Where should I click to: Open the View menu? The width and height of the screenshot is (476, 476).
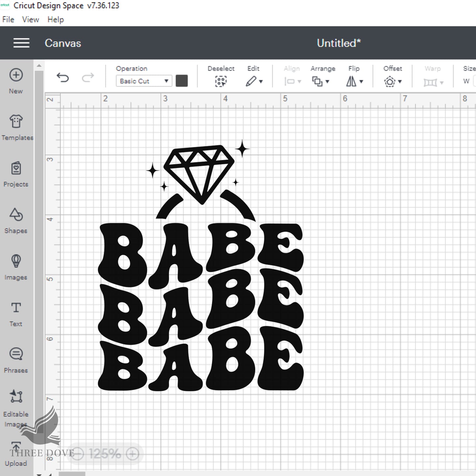click(31, 19)
